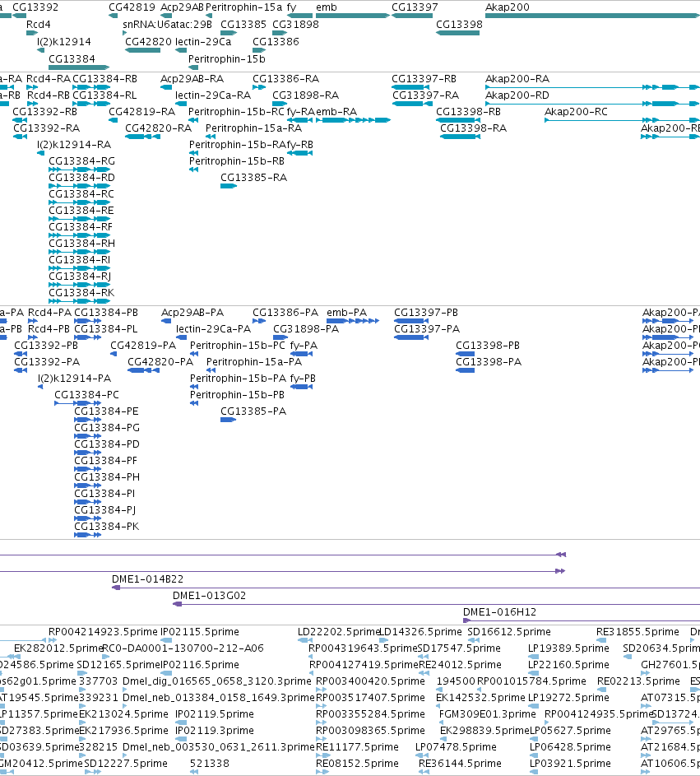Open the Peritrophin-15a gene label
Viewport: 700px width, 776px height.
(243, 7)
